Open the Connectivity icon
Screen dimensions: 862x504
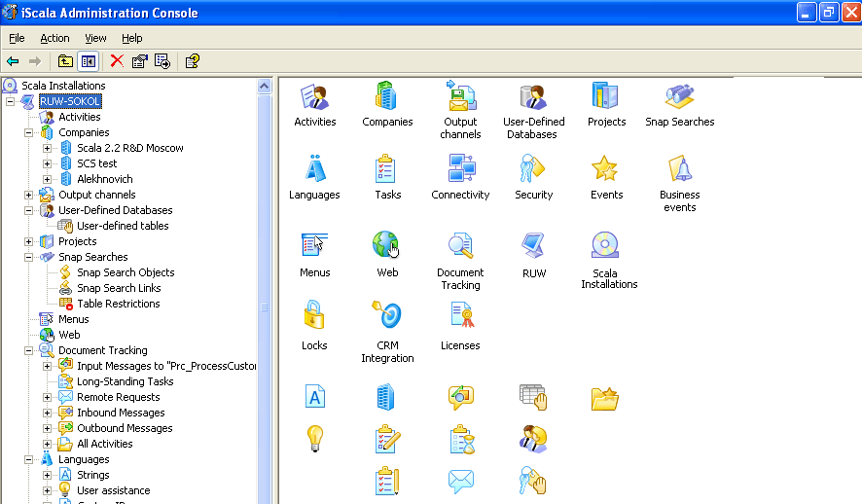tap(461, 168)
